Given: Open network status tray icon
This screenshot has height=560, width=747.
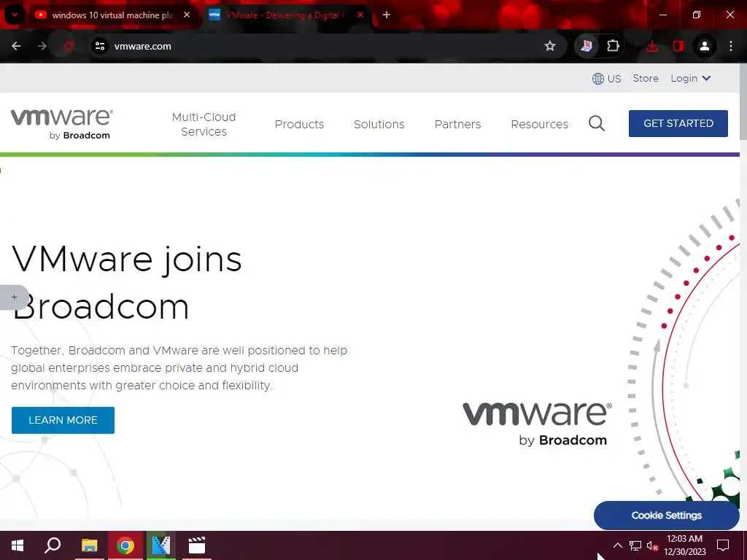Looking at the screenshot, I should [635, 545].
